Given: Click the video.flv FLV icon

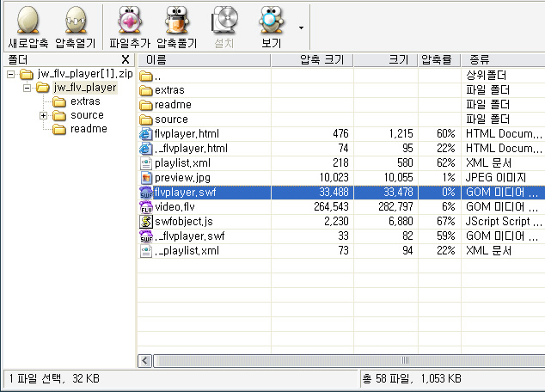Looking at the screenshot, I should coord(146,207).
